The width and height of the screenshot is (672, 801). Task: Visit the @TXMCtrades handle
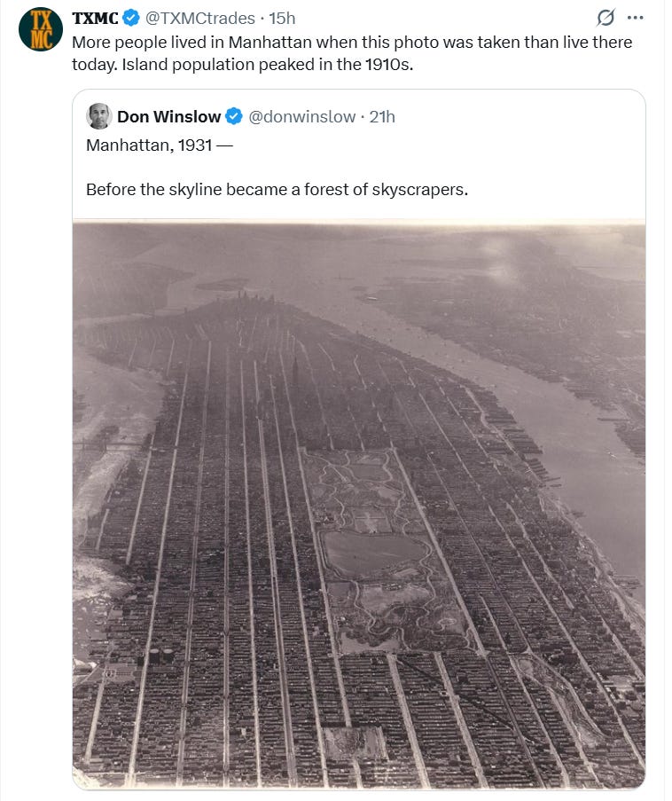click(x=200, y=18)
